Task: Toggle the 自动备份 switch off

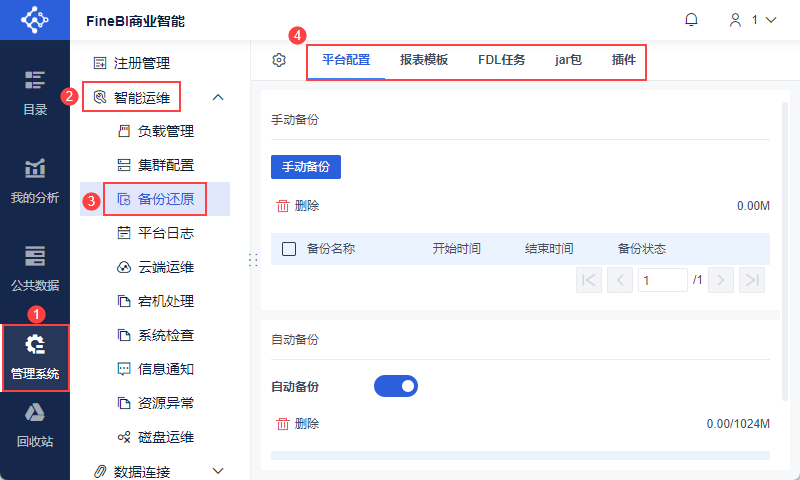Action: click(x=396, y=385)
